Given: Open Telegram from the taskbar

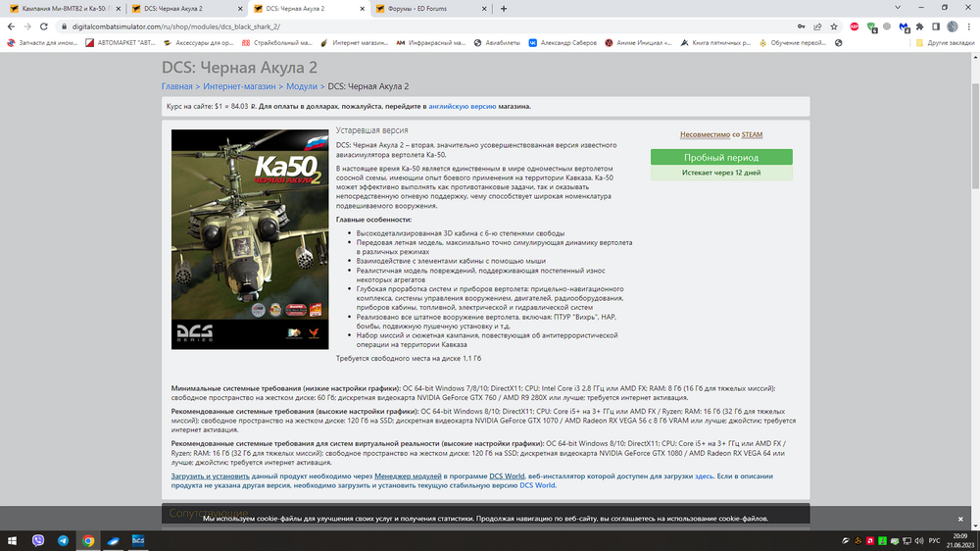Looking at the screenshot, I should coord(63,541).
